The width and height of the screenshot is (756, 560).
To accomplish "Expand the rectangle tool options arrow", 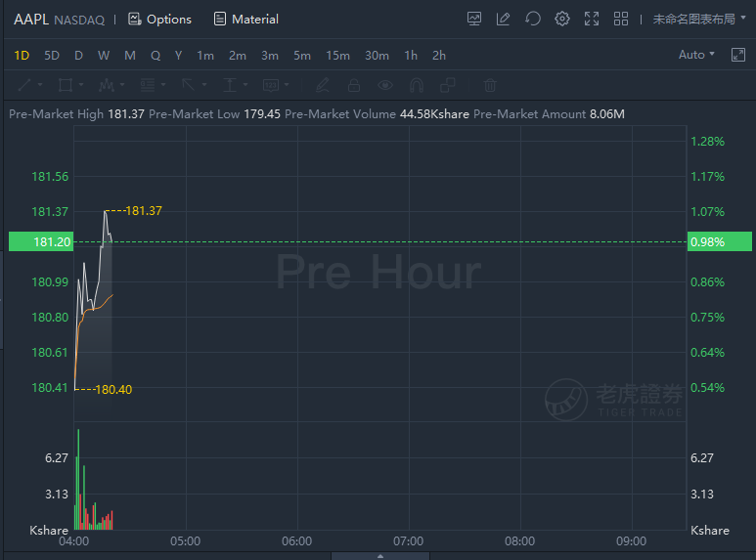I will point(81,85).
